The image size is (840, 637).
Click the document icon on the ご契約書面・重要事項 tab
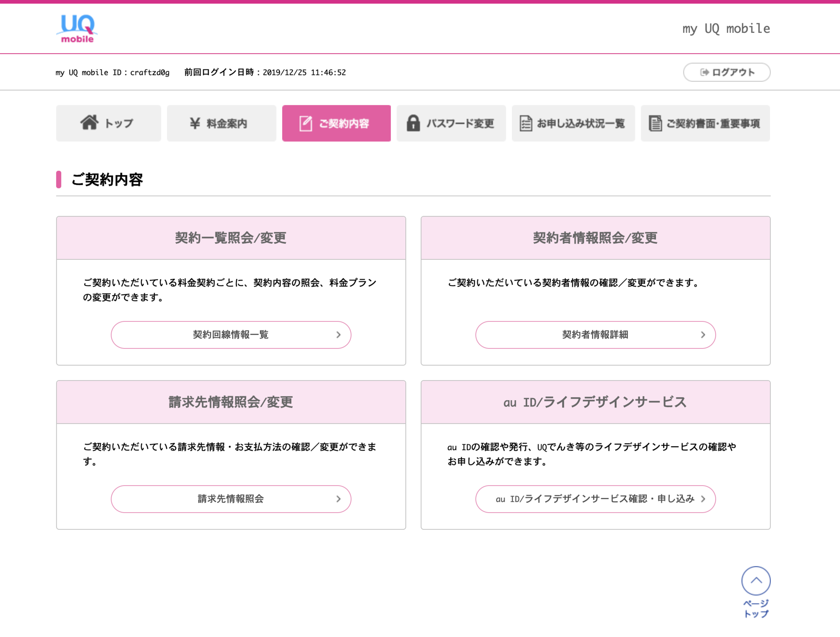pyautogui.click(x=655, y=123)
